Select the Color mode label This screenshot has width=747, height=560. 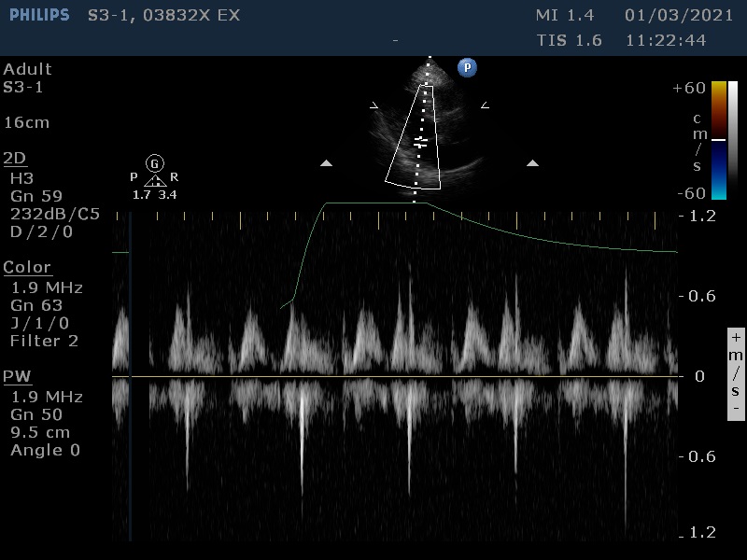[x=27, y=268]
